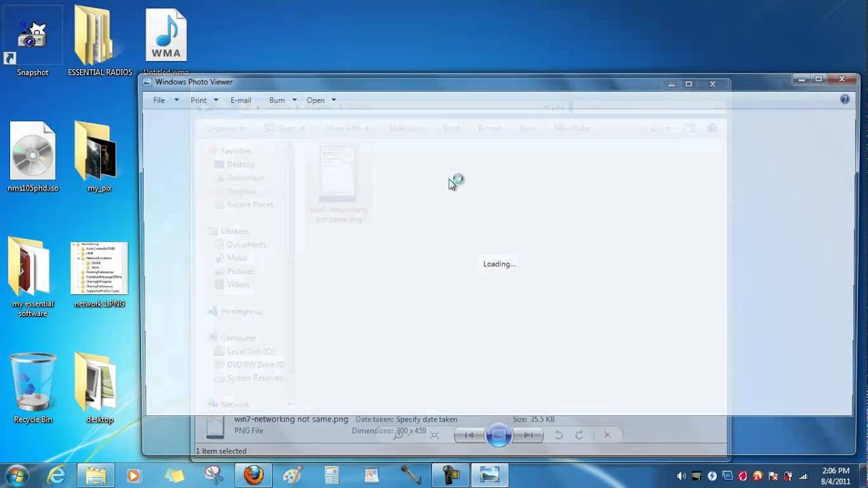This screenshot has height=488, width=868.
Task: Click the microphone icon in taskbar
Action: pos(411,476)
